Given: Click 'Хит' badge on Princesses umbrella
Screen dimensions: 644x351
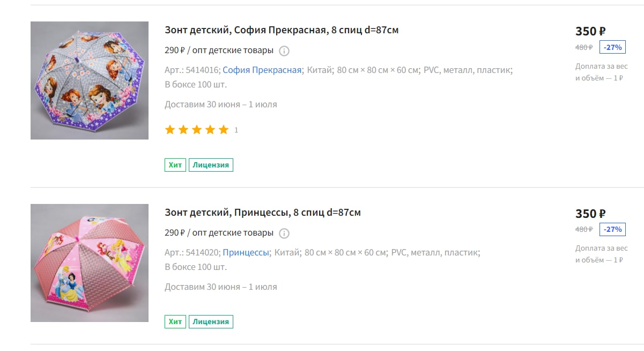Looking at the screenshot, I should coord(175,321).
